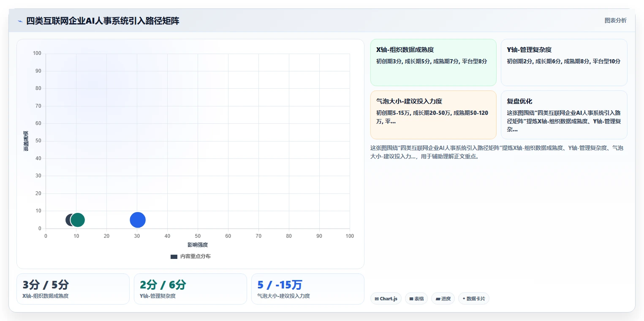The image size is (644, 321).
Task: Click the lightning icon beside the title
Action: (x=20, y=21)
